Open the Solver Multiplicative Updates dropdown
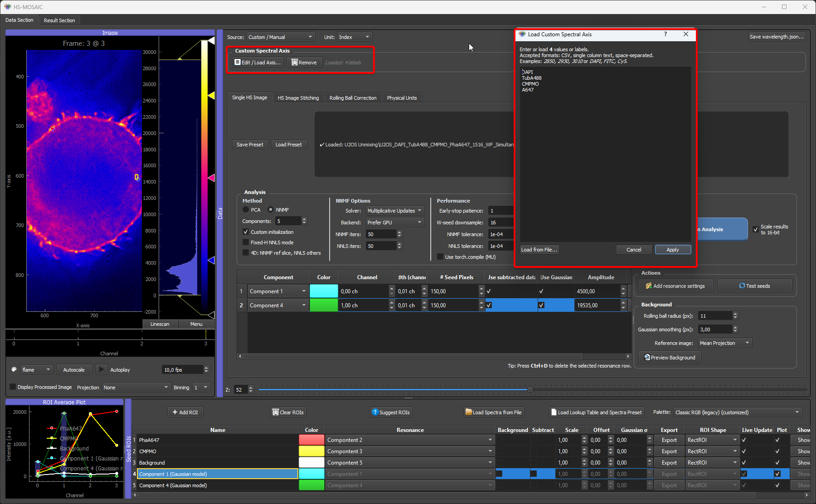Screen dimensions: 816x504 pyautogui.click(x=395, y=211)
